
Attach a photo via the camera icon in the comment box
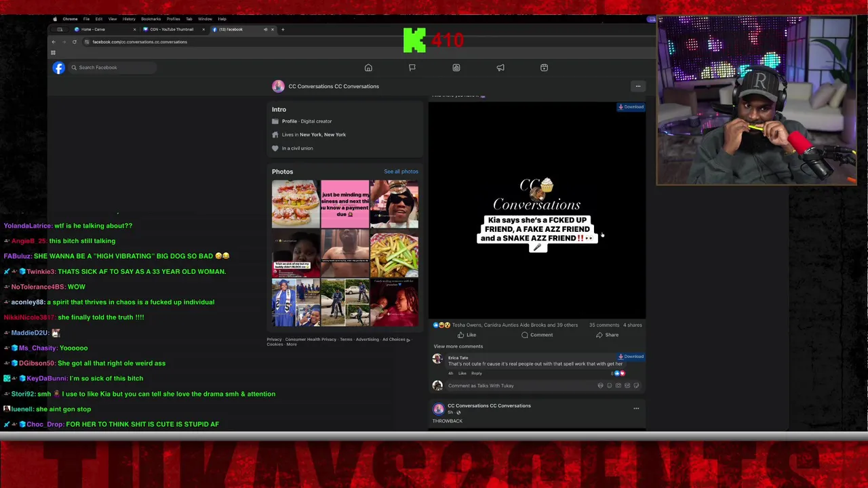618,386
